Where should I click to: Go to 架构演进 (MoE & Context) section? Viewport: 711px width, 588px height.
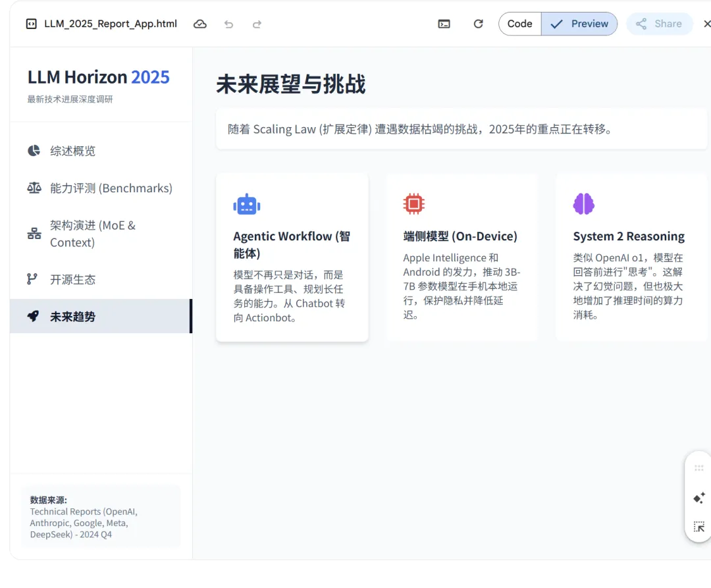(92, 234)
